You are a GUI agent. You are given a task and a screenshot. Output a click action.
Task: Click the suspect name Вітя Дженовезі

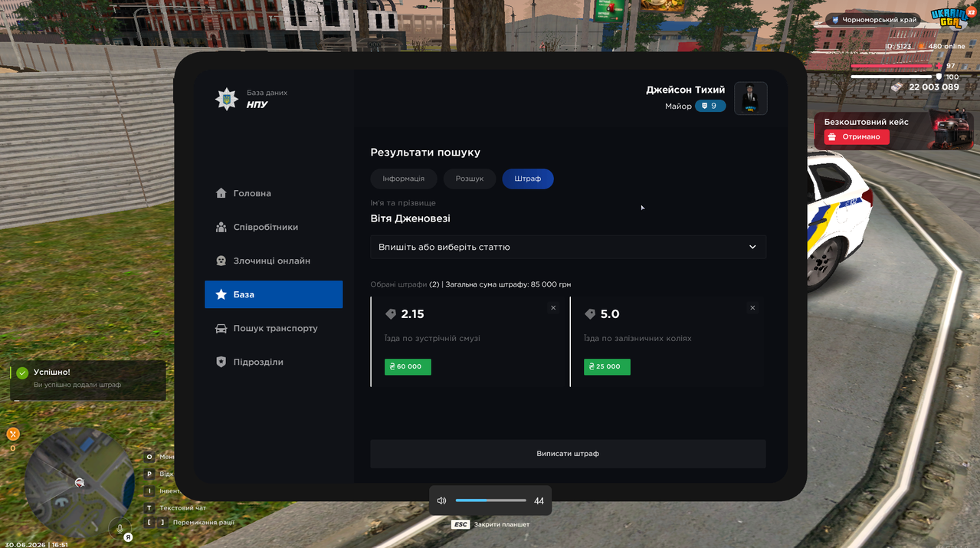(411, 218)
